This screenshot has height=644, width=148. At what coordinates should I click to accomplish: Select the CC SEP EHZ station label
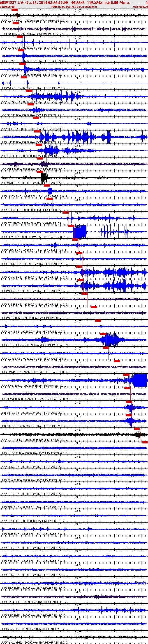(33, 115)
